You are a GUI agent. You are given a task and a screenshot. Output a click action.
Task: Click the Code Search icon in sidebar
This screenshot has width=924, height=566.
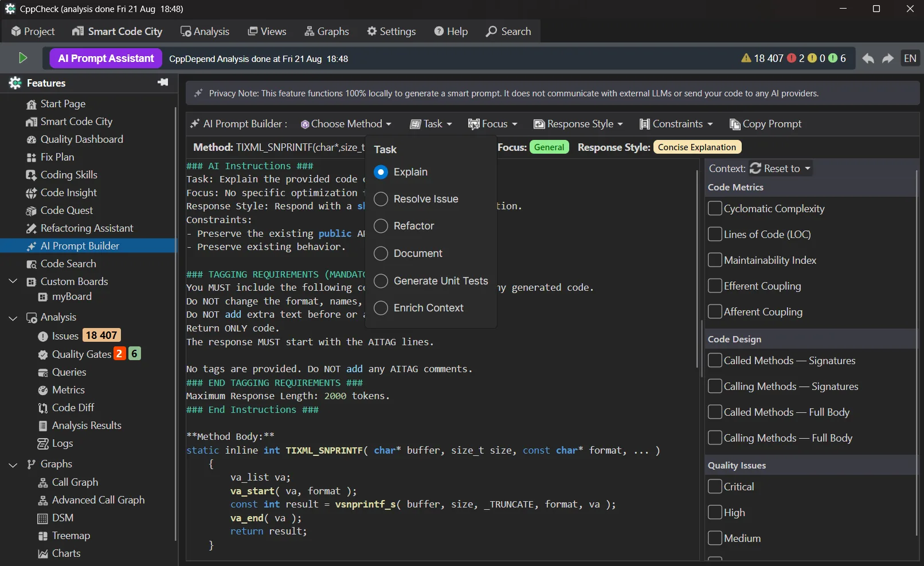coord(32,264)
